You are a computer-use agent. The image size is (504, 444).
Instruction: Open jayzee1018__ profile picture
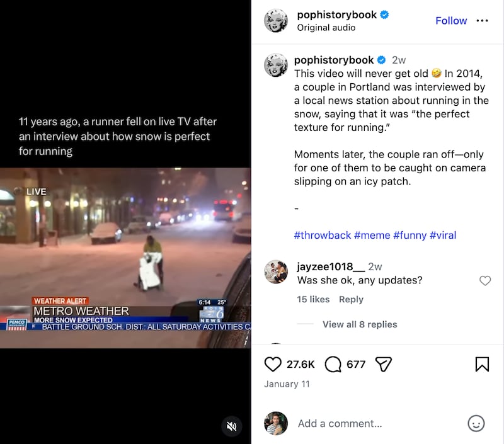pos(276,272)
